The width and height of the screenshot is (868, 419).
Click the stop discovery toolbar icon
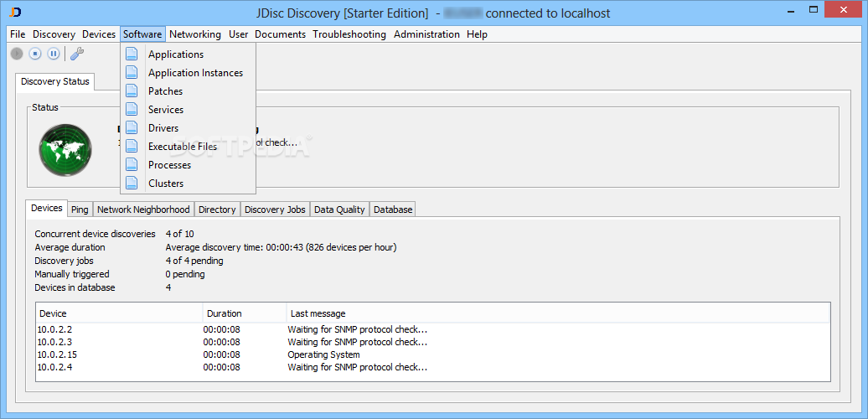tap(35, 54)
